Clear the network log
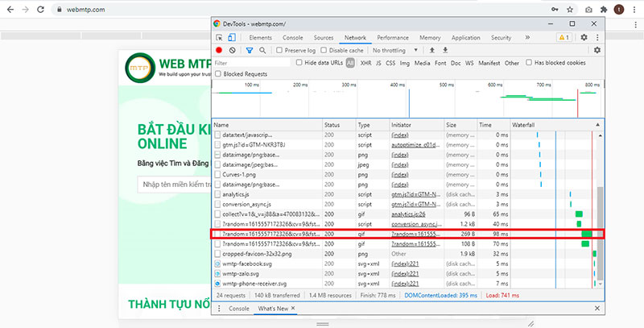 233,50
